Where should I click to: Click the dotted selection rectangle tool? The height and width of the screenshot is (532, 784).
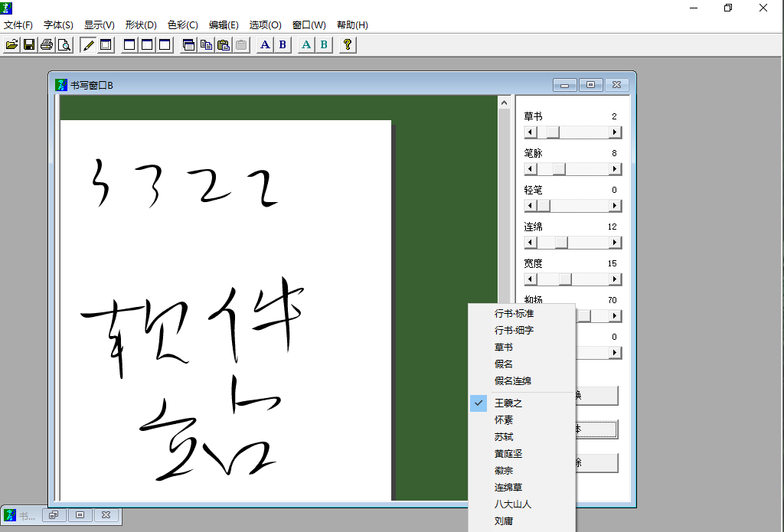106,45
